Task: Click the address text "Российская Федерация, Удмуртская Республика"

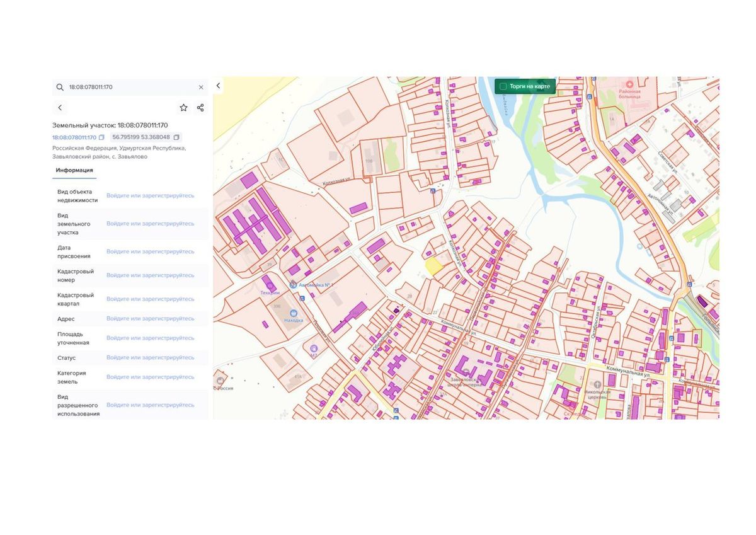Action: [119, 148]
